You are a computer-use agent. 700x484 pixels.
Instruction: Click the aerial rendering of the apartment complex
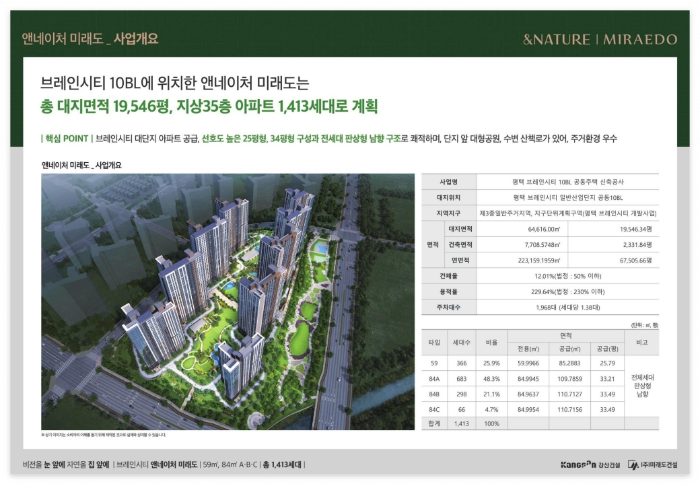[x=228, y=301]
